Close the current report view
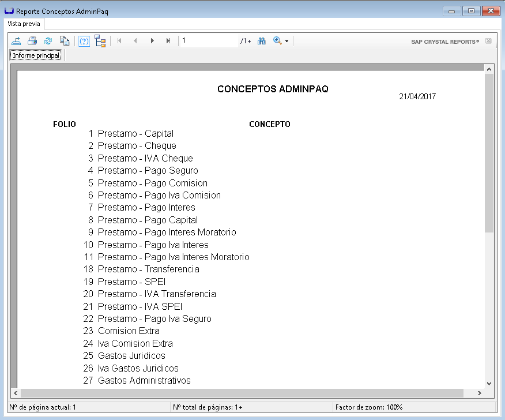The width and height of the screenshot is (505, 420). tap(489, 41)
